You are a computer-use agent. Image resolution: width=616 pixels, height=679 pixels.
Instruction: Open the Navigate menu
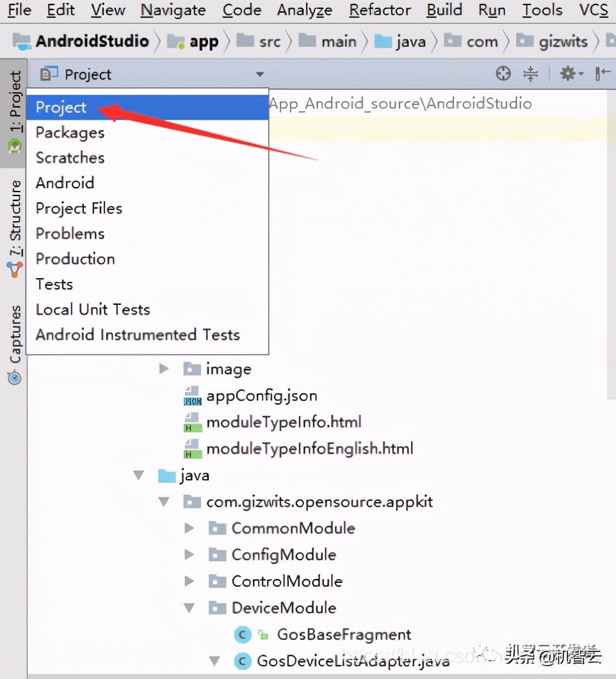173,10
